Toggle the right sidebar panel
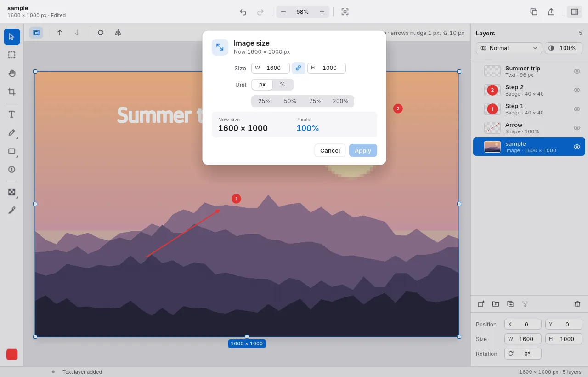The image size is (588, 377). pyautogui.click(x=575, y=12)
